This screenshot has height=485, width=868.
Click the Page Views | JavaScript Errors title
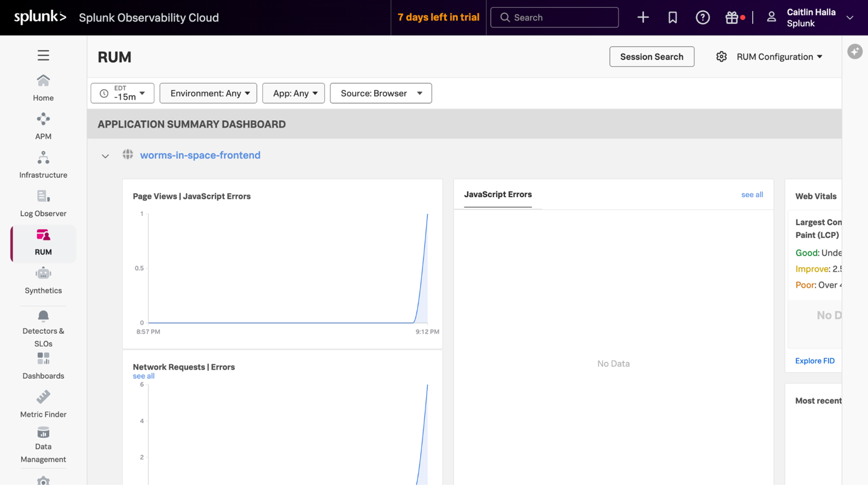click(192, 196)
